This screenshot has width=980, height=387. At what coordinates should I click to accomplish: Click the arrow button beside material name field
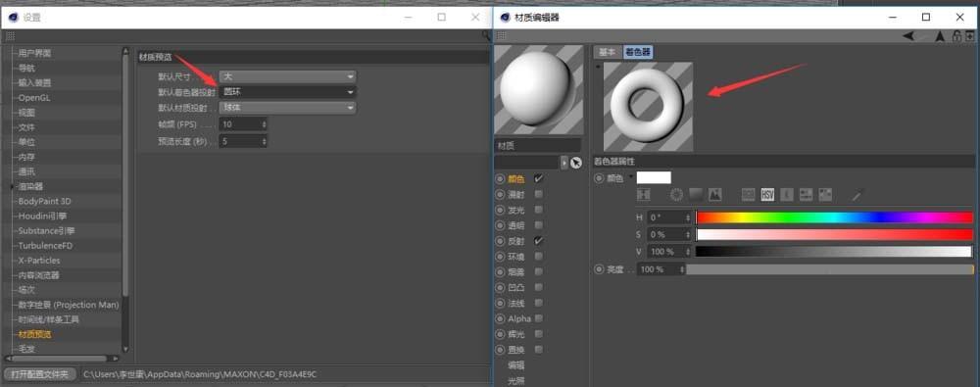click(x=564, y=163)
